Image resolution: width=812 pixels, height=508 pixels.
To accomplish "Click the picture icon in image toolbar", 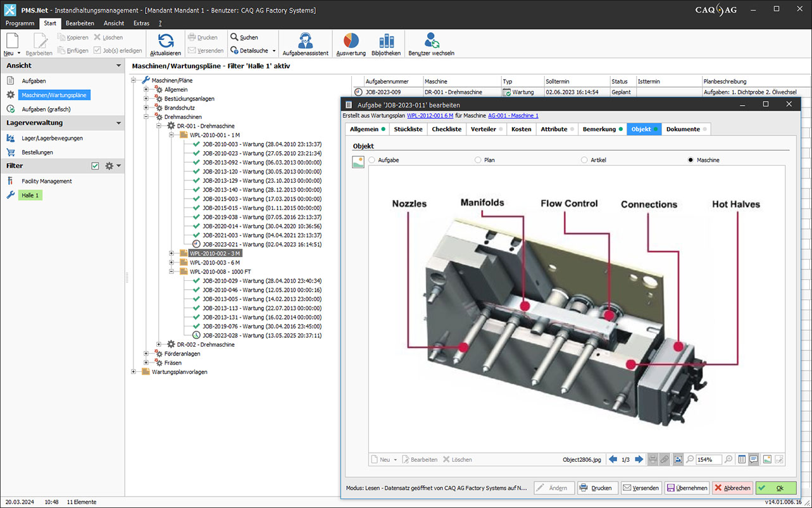I will pos(767,459).
